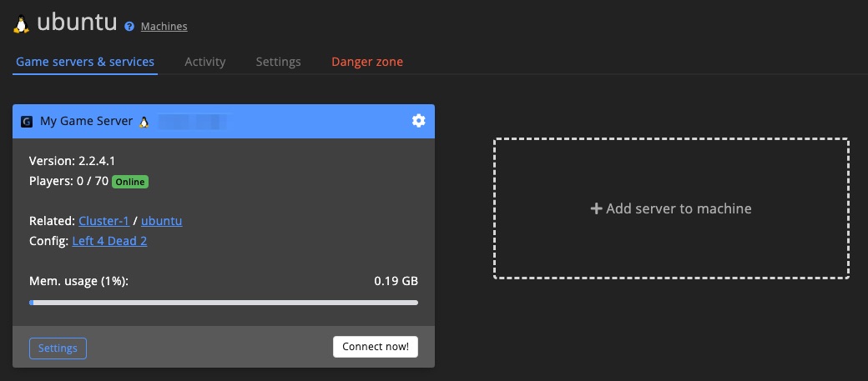Click the Add server to machine box
Image resolution: width=868 pixels, height=381 pixels.
point(671,208)
